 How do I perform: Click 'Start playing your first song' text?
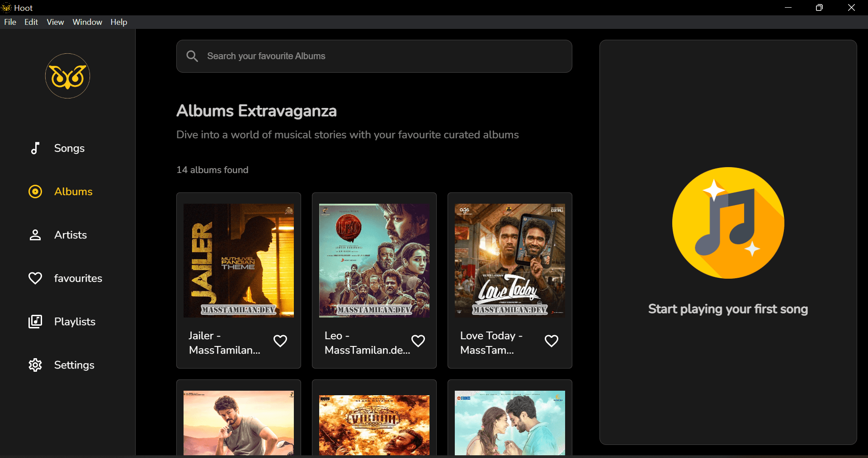(728, 309)
